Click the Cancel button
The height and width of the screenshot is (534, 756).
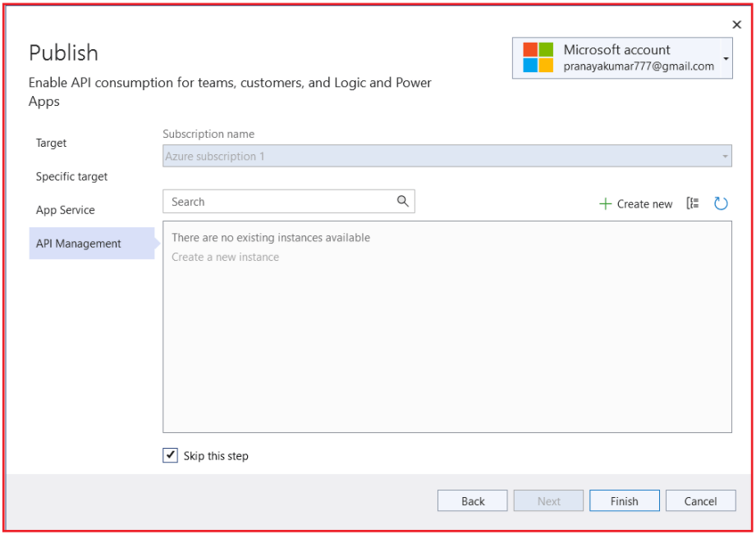(700, 500)
